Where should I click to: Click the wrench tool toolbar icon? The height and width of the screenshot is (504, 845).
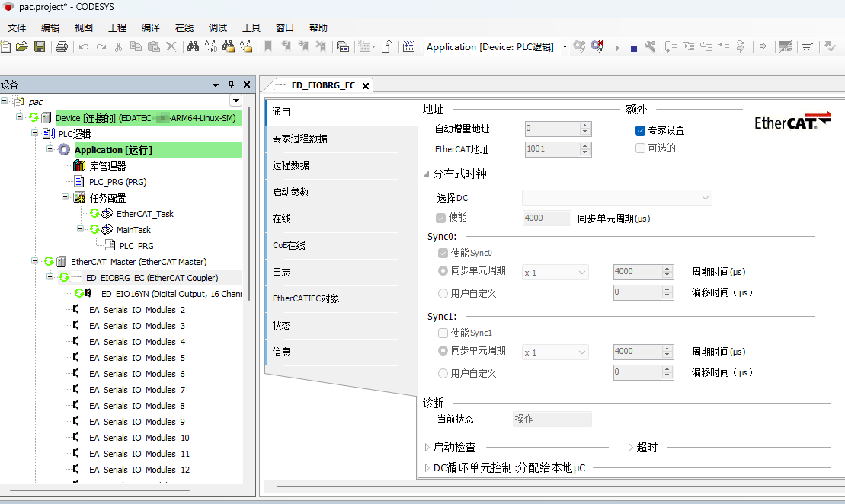point(650,47)
